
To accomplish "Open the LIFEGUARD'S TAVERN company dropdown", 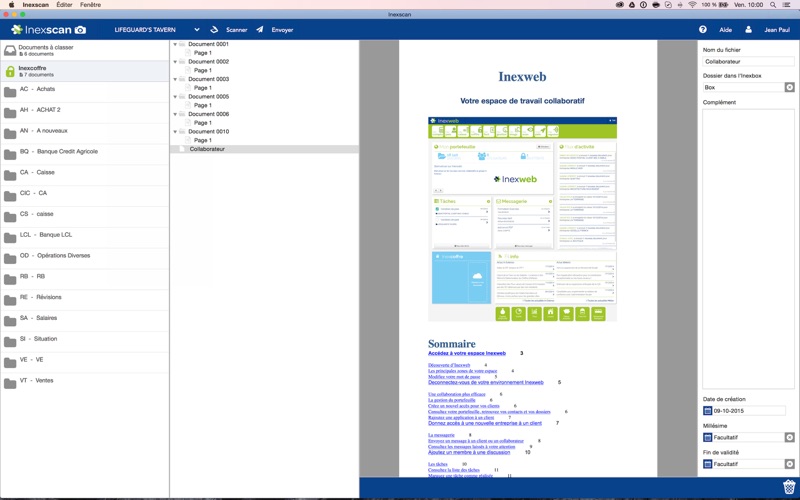I will click(196, 30).
